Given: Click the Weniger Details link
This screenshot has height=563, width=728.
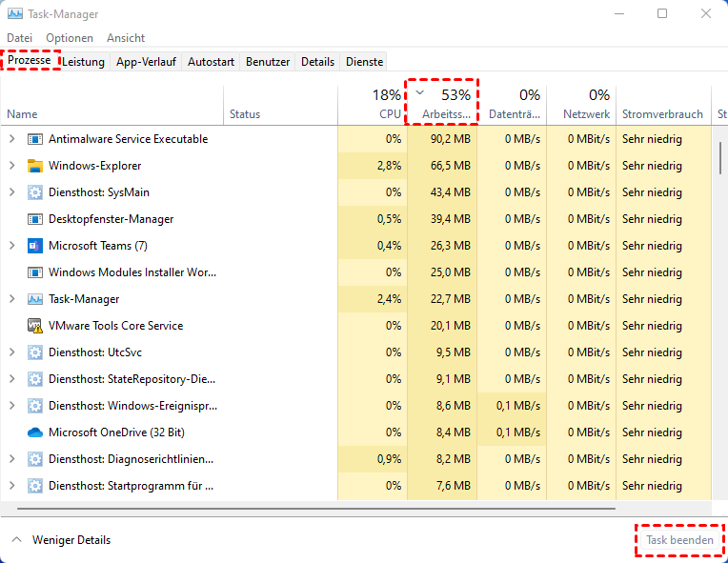Looking at the screenshot, I should [x=71, y=540].
